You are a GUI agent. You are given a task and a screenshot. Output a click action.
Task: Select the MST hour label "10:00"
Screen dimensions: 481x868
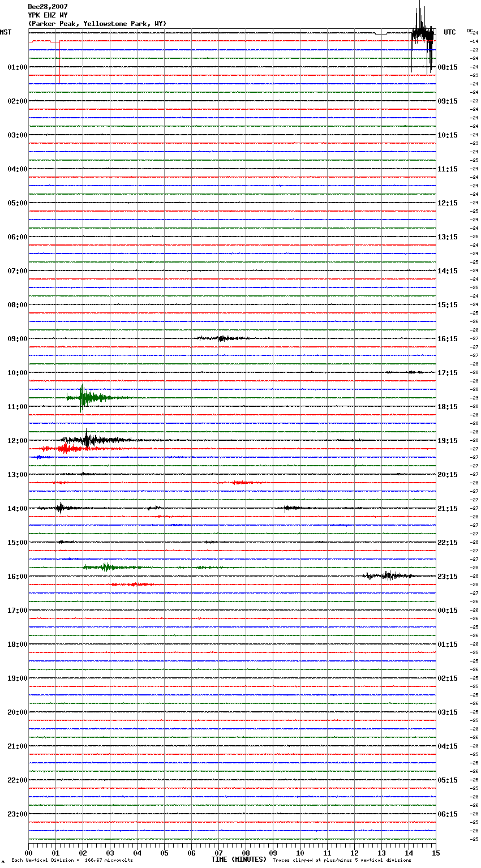click(18, 373)
